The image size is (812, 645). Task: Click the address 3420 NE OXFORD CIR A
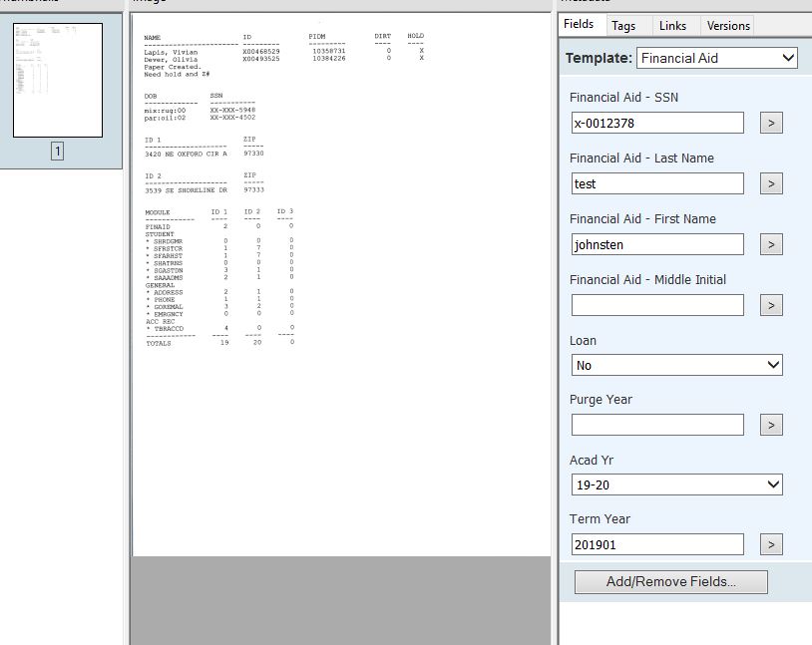coord(186,155)
